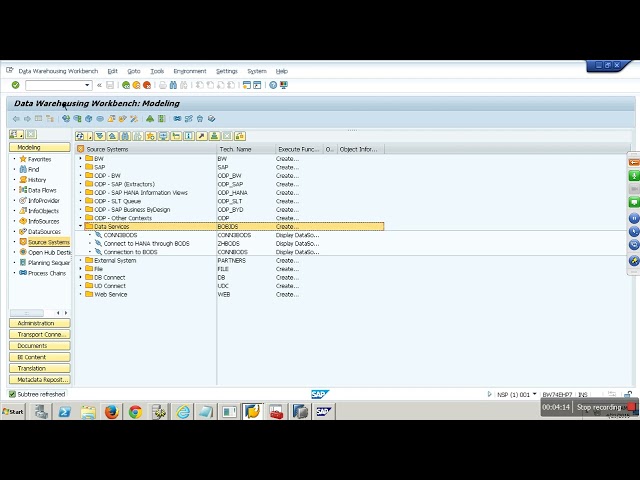Click the binoculars Search icon in the tree toolbar
Screen dimensions: 640x480
pyautogui.click(x=125, y=136)
